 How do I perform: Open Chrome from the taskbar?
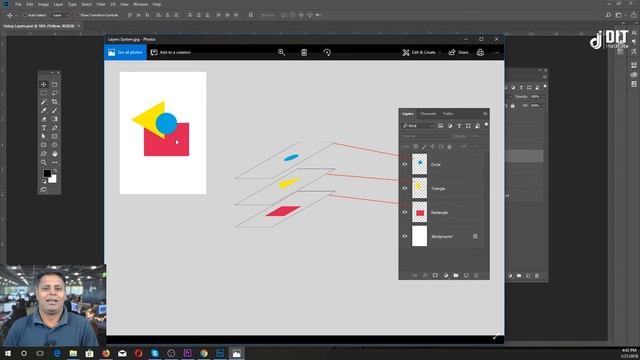click(204, 353)
